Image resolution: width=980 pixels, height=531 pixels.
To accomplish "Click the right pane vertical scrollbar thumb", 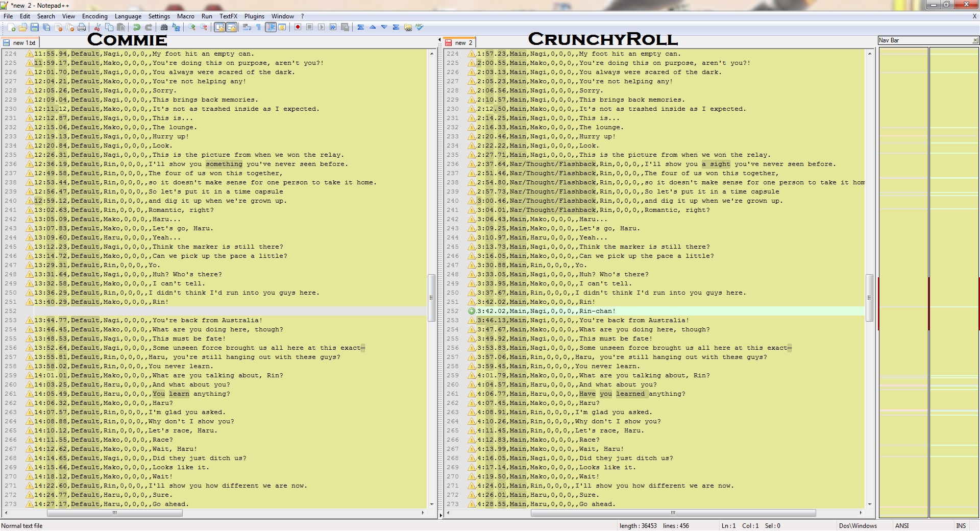I will coord(870,298).
